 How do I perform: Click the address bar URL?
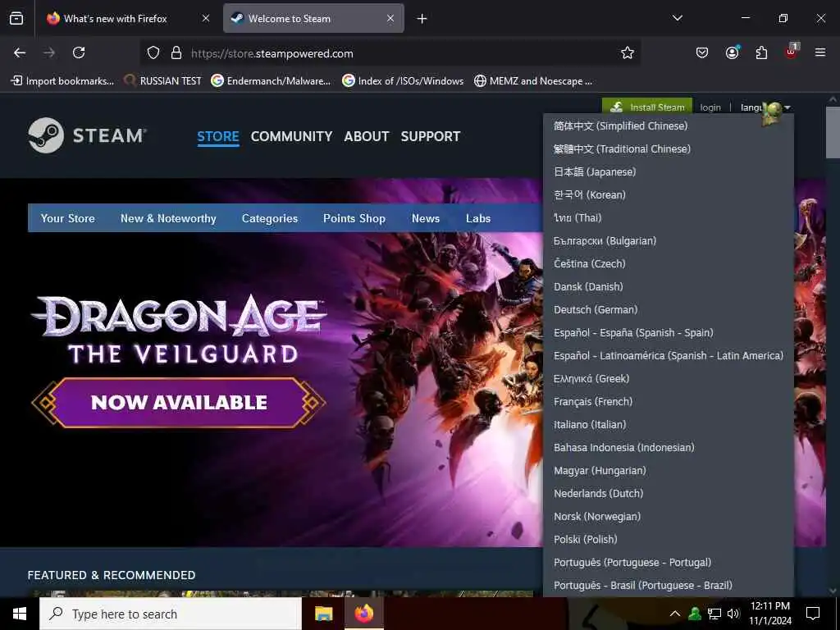(x=272, y=53)
